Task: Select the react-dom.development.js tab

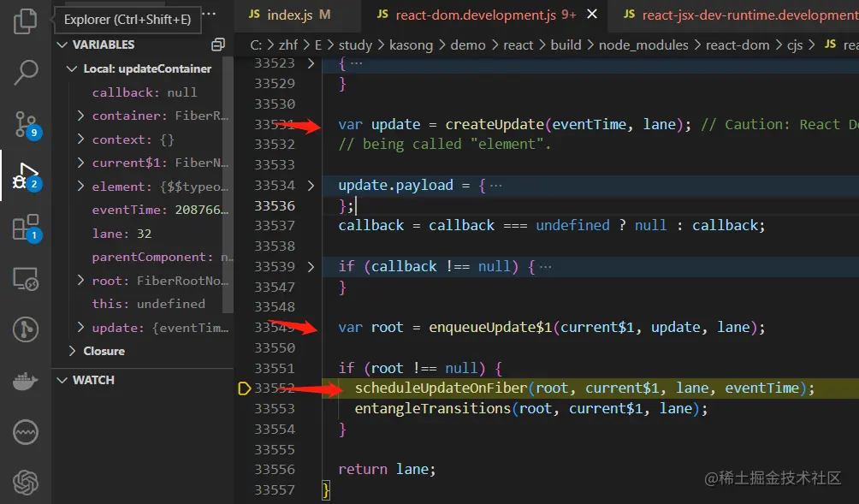Action: tap(476, 15)
